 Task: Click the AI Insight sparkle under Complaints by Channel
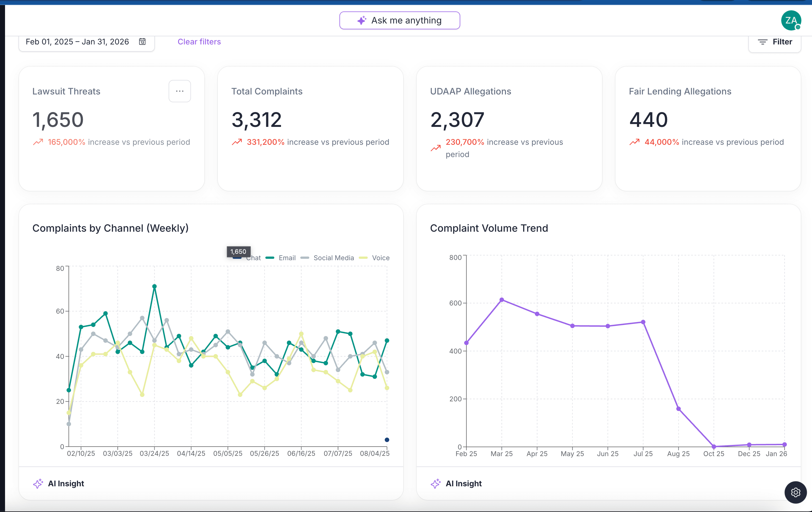(x=38, y=483)
